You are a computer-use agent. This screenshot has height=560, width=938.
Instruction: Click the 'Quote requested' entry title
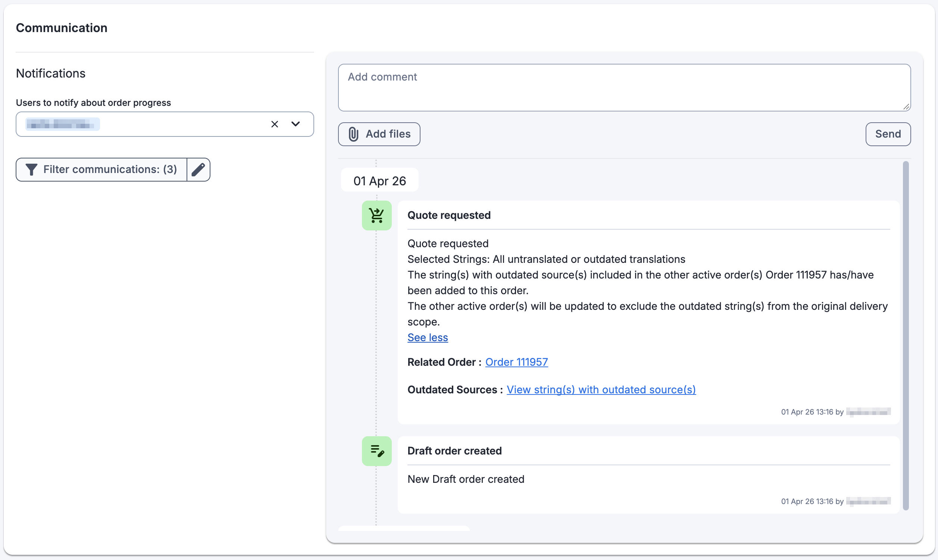pyautogui.click(x=449, y=215)
